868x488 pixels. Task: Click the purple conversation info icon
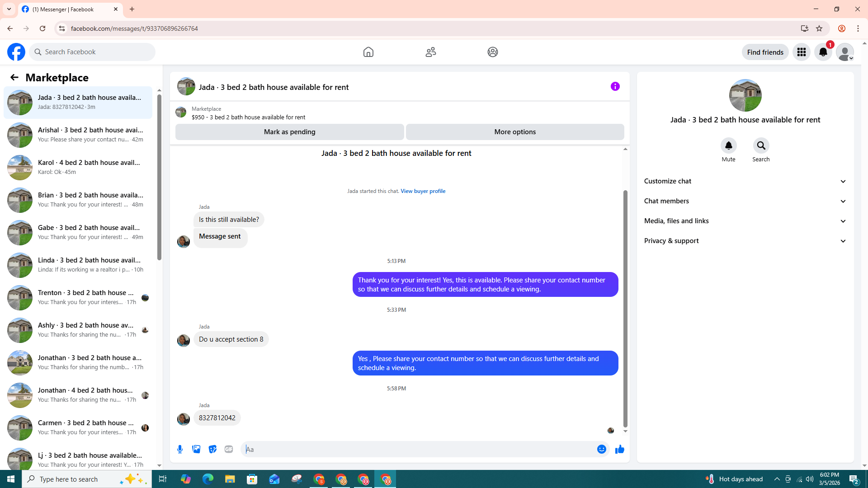pos(615,86)
